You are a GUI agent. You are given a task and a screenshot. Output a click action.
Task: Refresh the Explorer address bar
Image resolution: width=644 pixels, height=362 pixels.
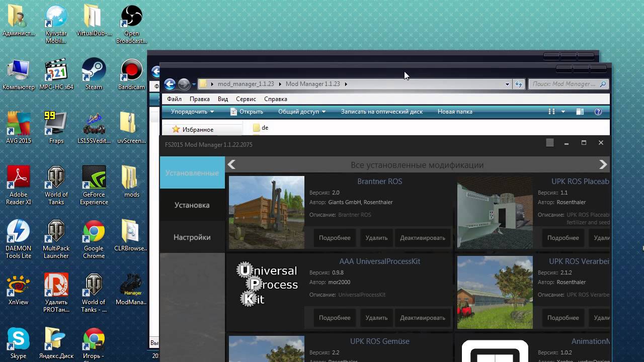click(519, 84)
